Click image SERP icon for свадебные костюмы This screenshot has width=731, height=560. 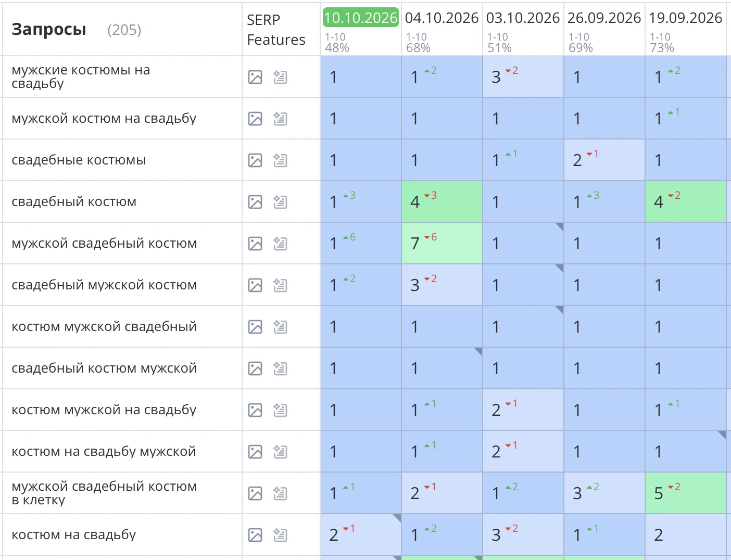(x=255, y=160)
